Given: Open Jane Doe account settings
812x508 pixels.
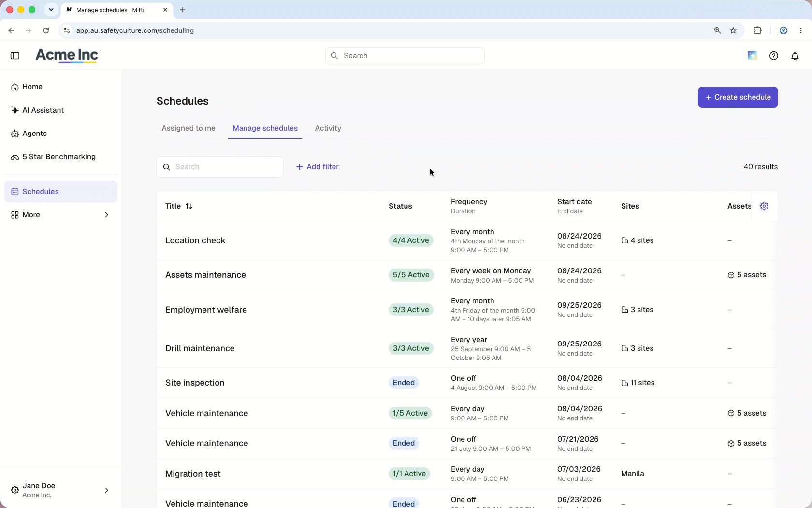Looking at the screenshot, I should point(61,490).
